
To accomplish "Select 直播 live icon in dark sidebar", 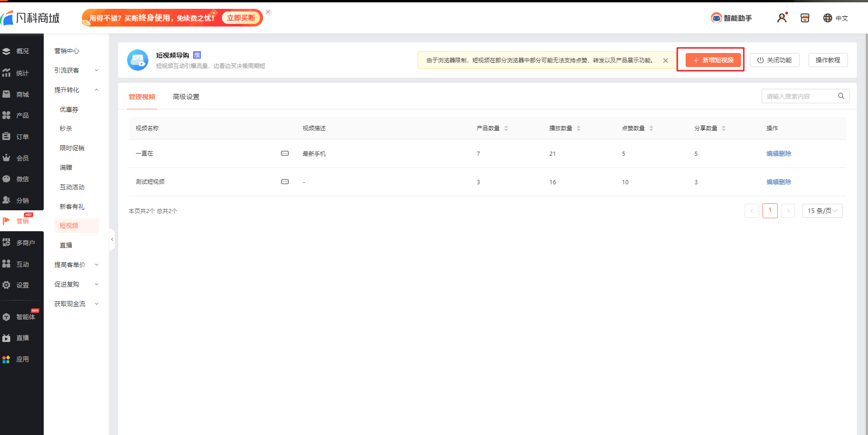I will 7,338.
